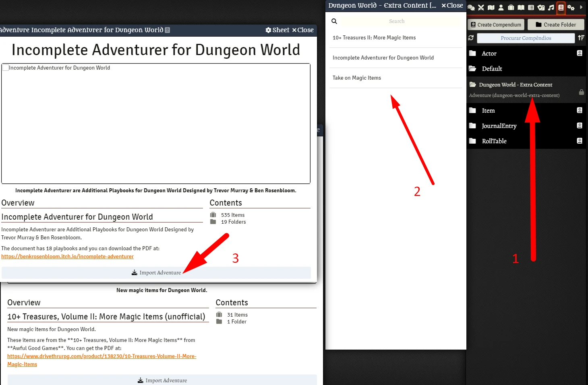
Task: Focus the Search field in the Extra Content window
Action: [397, 21]
